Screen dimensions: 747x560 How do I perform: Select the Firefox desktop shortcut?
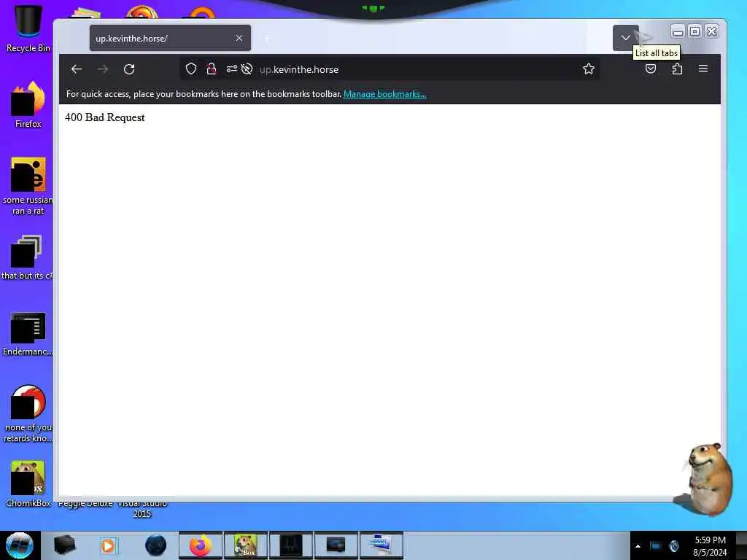pyautogui.click(x=28, y=105)
